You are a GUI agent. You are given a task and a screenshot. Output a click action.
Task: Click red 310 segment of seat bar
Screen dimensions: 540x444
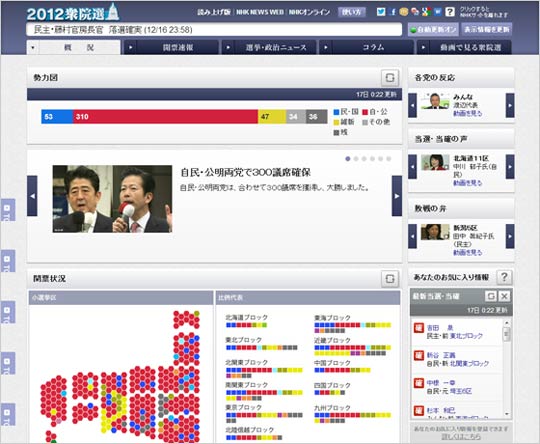click(165, 116)
